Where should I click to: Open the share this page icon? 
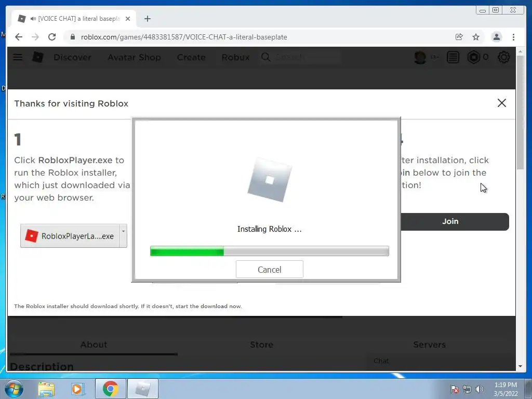(459, 37)
